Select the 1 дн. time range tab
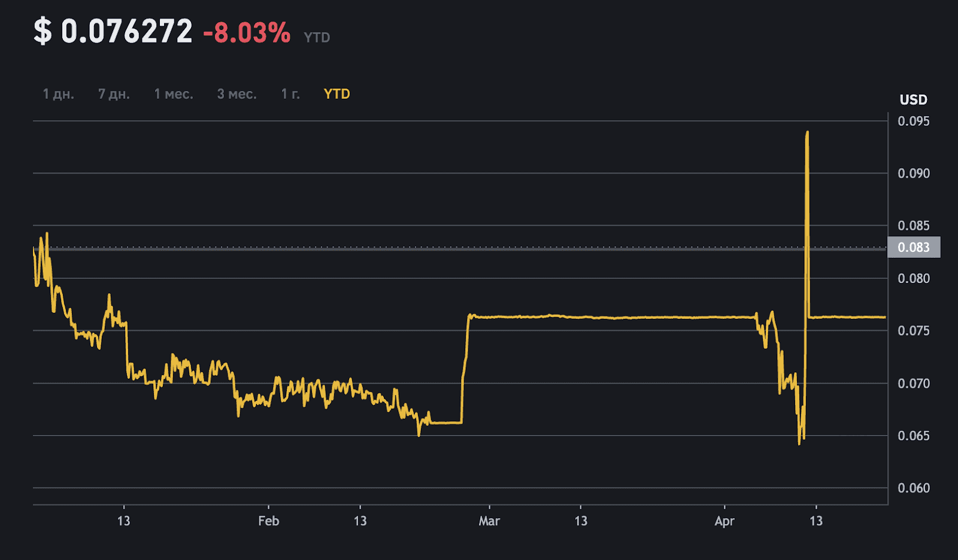The image size is (958, 560). click(58, 94)
